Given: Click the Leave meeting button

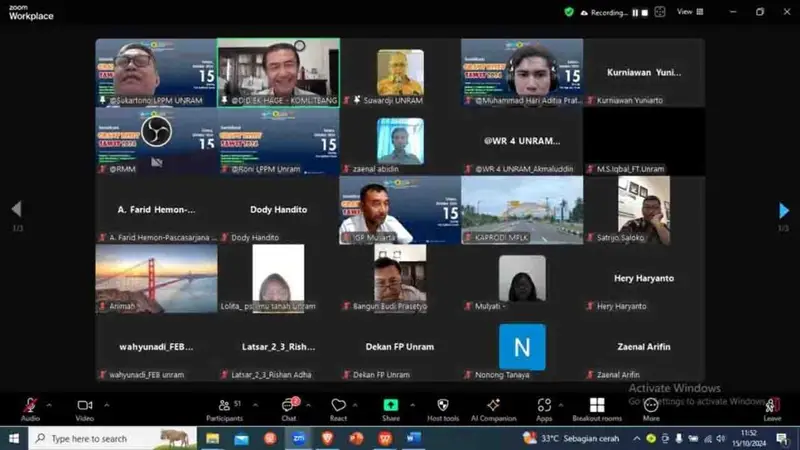Looking at the screenshot, I should pyautogui.click(x=772, y=408).
